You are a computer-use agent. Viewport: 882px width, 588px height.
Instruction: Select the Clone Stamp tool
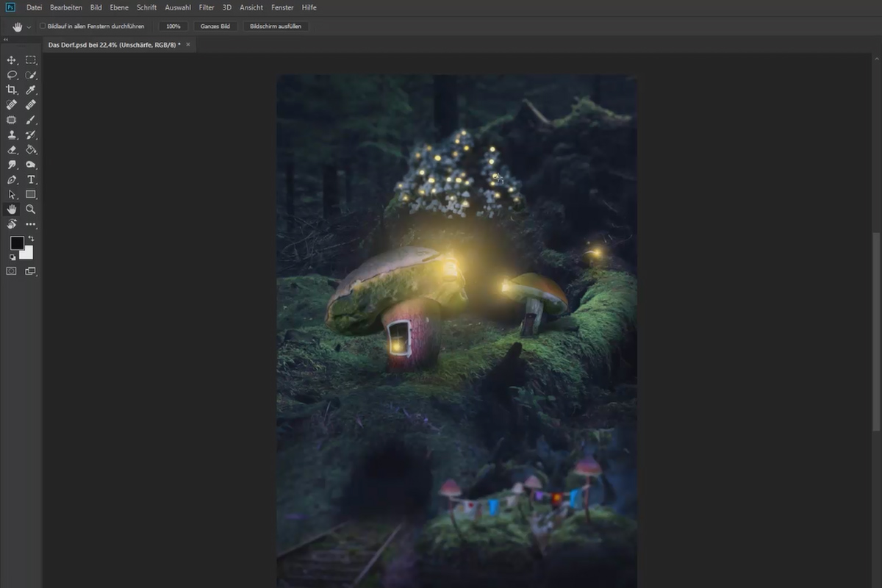pyautogui.click(x=12, y=135)
